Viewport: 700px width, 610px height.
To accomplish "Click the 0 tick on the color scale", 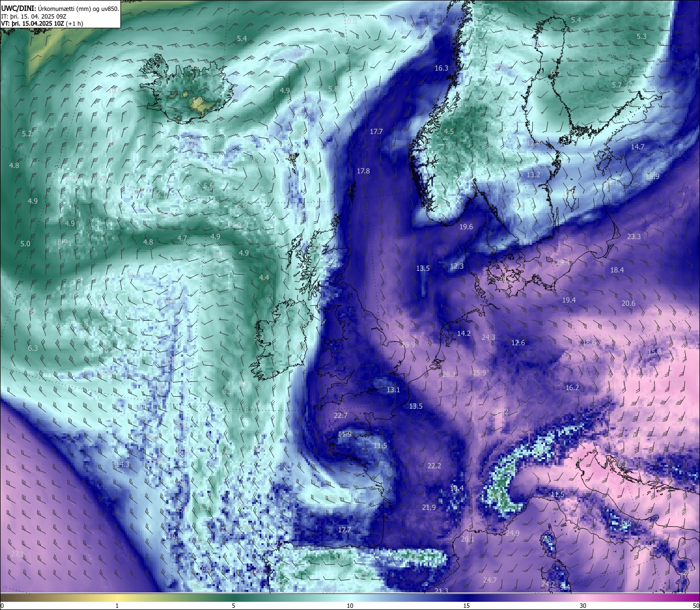I will [x=2, y=606].
